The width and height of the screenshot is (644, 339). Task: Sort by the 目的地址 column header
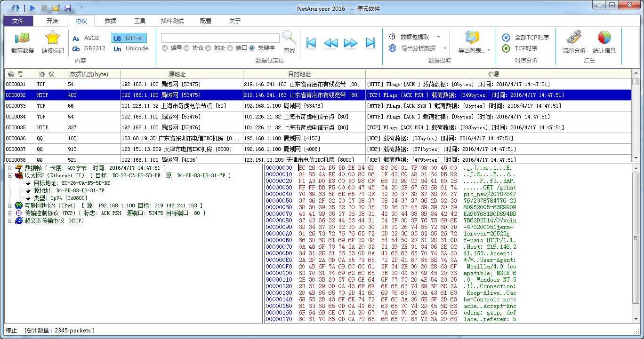coord(304,74)
